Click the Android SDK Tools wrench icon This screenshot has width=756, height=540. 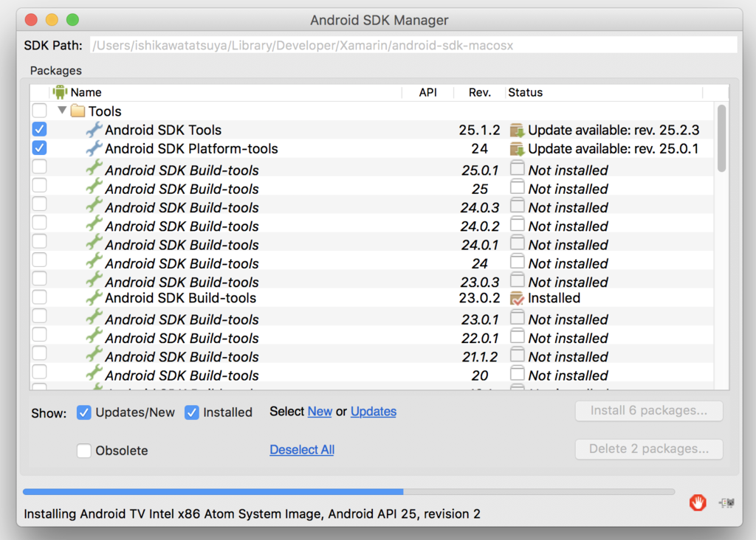click(x=94, y=130)
